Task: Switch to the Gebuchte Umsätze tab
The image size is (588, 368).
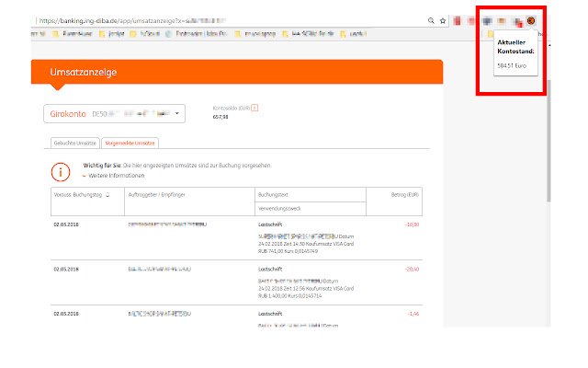Action: [x=75, y=144]
